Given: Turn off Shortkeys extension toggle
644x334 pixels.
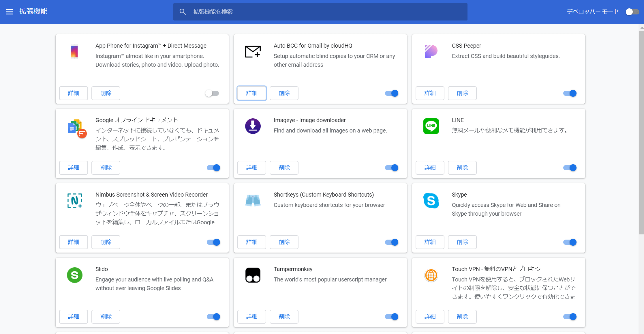Looking at the screenshot, I should point(392,242).
